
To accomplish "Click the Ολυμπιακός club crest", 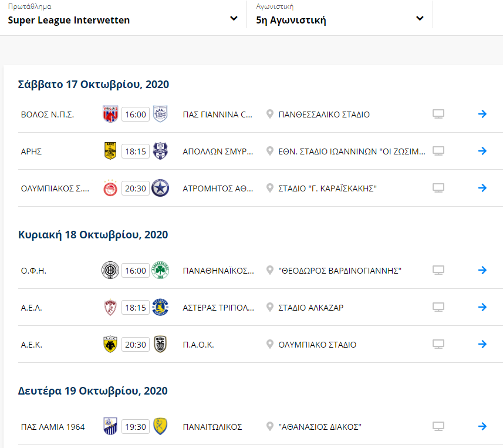I will coord(110,188).
